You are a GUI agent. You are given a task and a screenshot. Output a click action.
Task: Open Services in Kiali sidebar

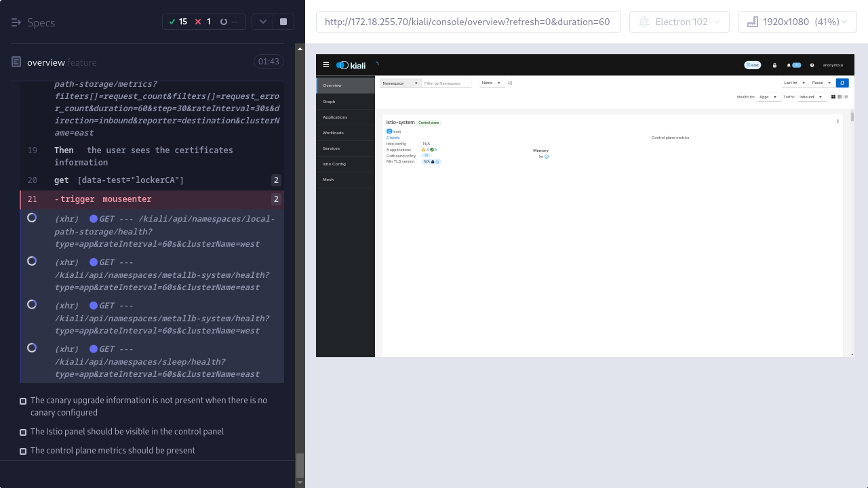(345, 148)
